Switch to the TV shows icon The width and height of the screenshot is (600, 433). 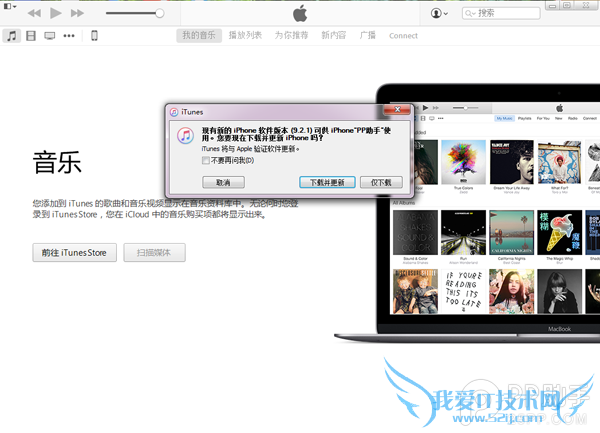[50, 36]
